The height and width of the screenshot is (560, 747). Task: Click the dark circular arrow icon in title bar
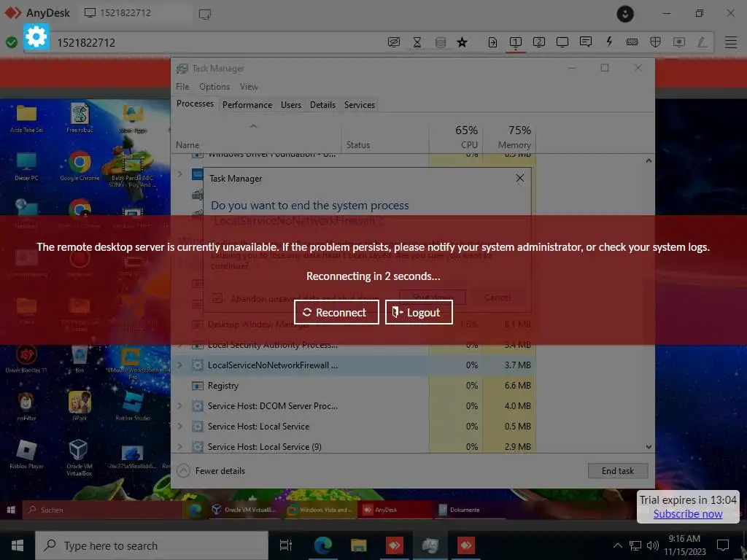[625, 14]
